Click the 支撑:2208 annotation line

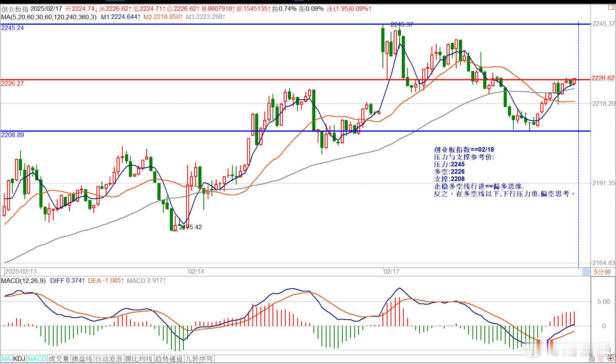click(449, 179)
